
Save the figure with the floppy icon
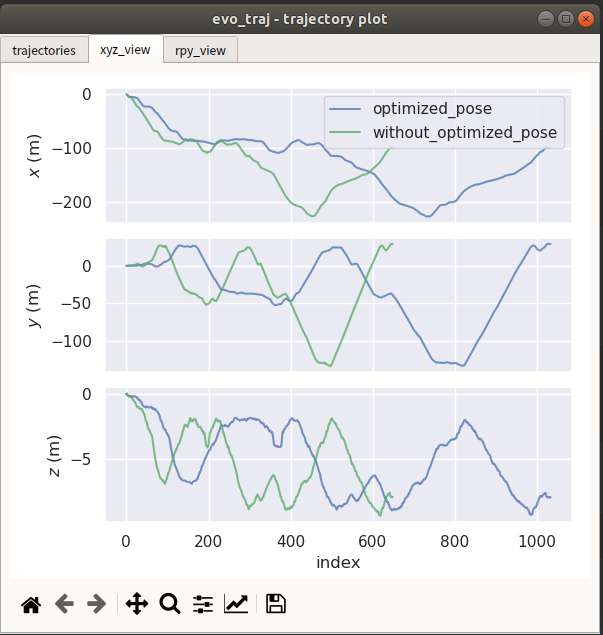tap(276, 603)
